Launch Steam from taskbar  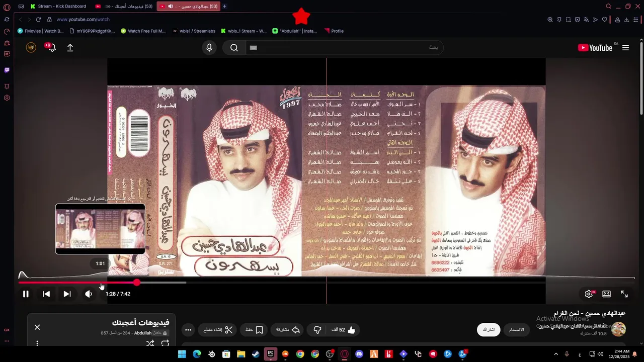pyautogui.click(x=256, y=354)
